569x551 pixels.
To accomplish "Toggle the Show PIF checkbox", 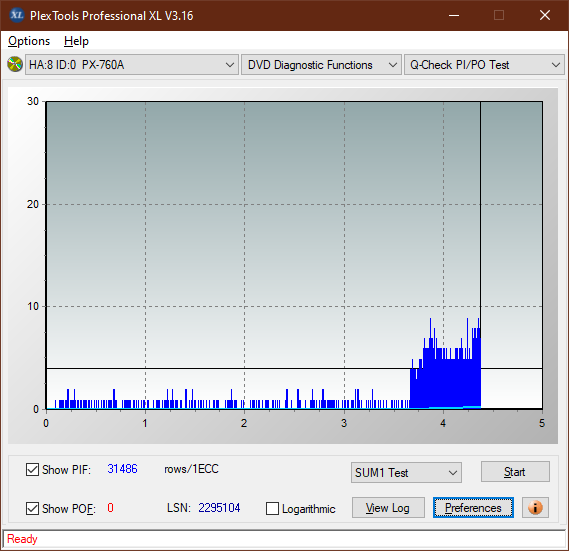I will click(32, 469).
